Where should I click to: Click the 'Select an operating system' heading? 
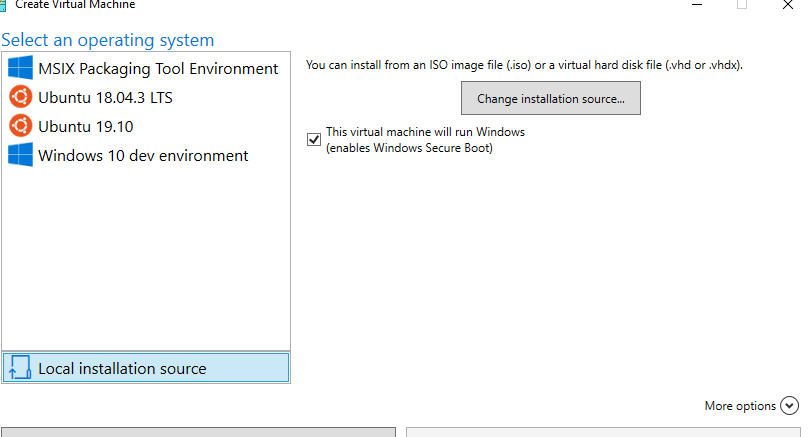pos(108,40)
